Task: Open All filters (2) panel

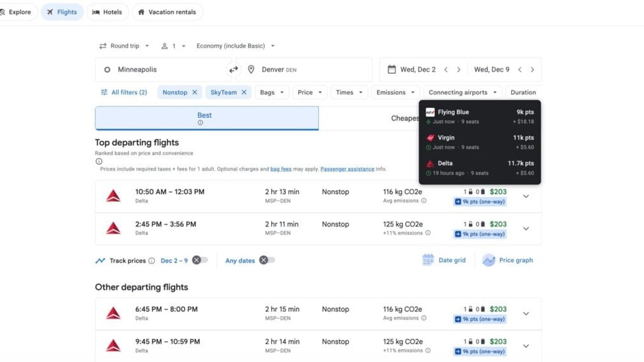Action: click(x=124, y=92)
